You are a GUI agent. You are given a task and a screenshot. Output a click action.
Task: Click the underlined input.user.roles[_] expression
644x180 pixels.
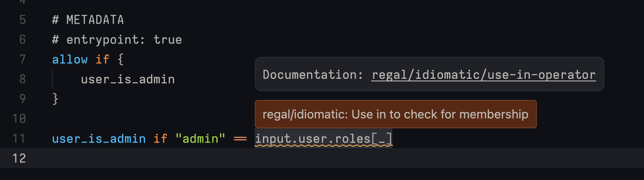click(323, 139)
